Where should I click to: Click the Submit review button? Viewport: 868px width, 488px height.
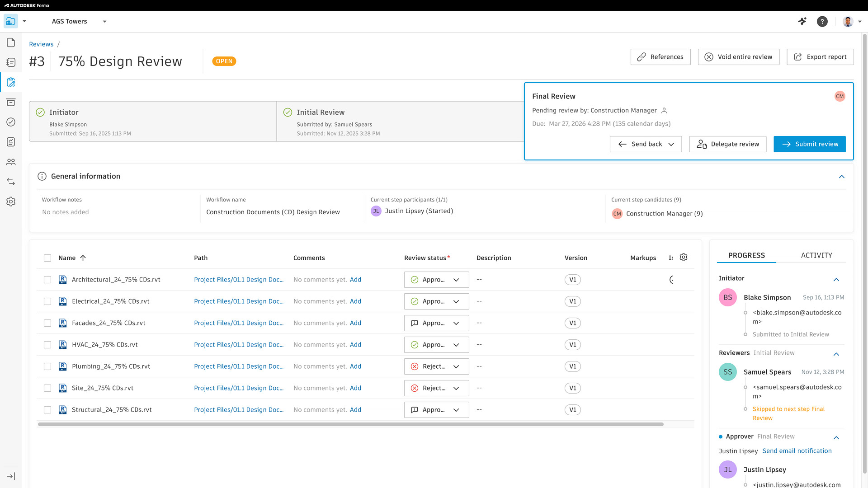coord(810,144)
